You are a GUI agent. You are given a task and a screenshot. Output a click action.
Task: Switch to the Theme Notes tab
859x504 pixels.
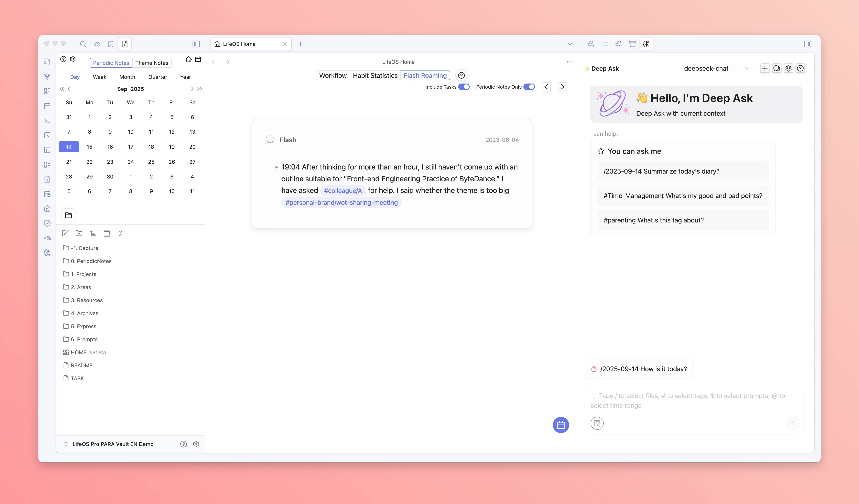(x=152, y=63)
